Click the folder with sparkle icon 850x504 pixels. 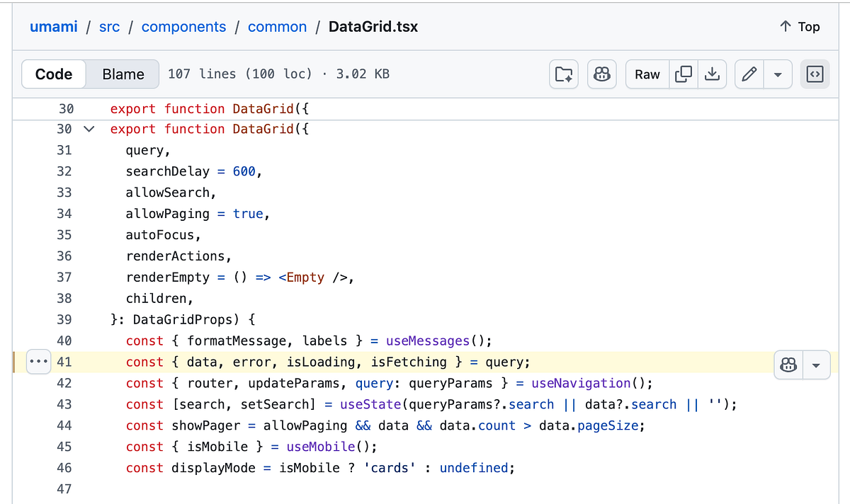point(564,74)
